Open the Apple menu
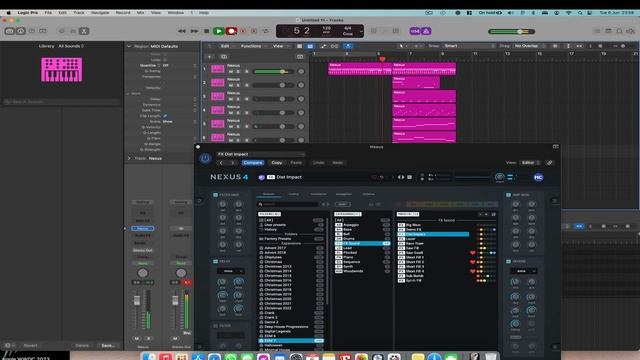The image size is (640, 360). pyautogui.click(x=8, y=13)
